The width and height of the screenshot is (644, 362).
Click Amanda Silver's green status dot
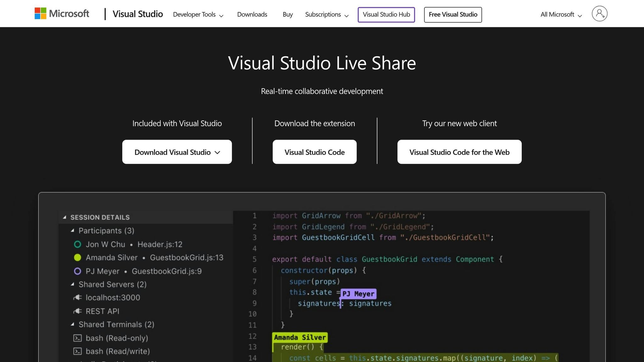77,258
